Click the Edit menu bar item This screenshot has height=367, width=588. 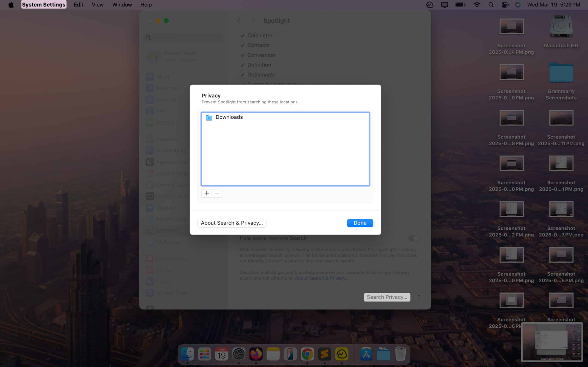78,5
